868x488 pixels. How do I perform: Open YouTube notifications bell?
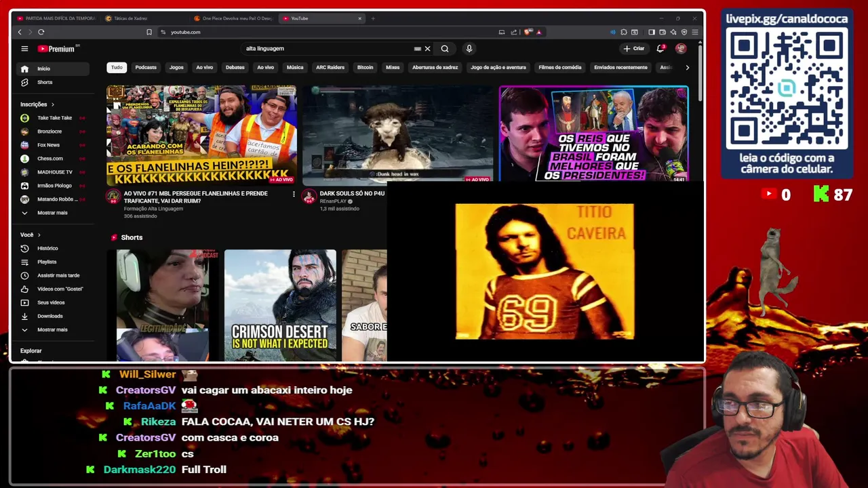(x=660, y=49)
